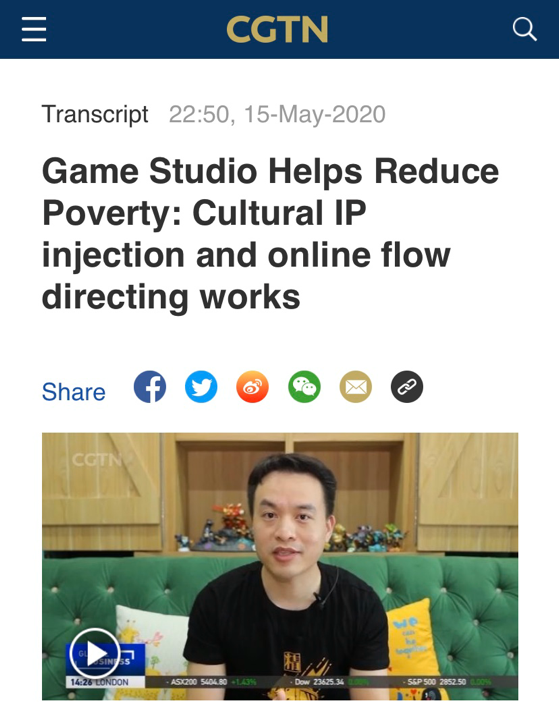Share the article by email
559x706 pixels.
[x=356, y=386]
